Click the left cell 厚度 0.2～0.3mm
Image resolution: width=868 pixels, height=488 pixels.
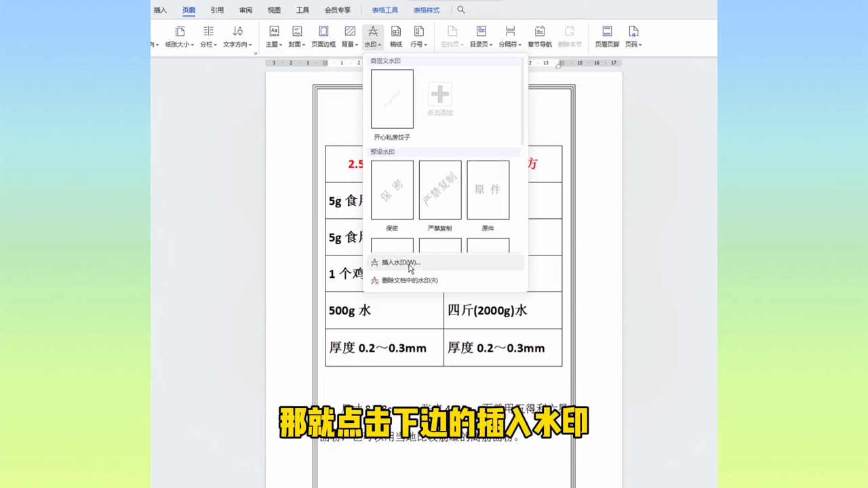point(384,348)
